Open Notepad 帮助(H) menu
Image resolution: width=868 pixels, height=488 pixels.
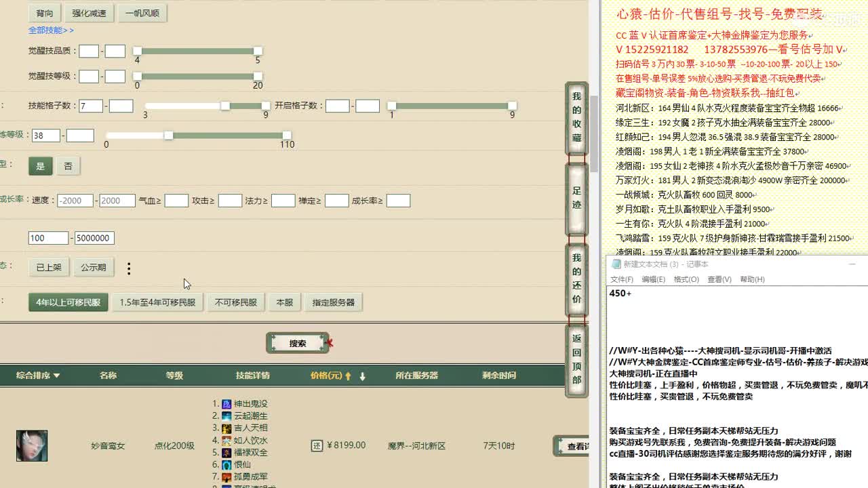pos(752,279)
